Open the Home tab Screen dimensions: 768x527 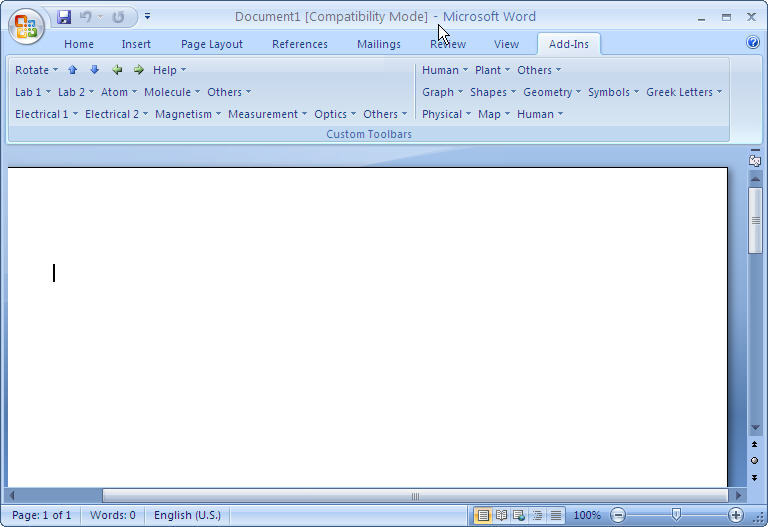tap(79, 44)
